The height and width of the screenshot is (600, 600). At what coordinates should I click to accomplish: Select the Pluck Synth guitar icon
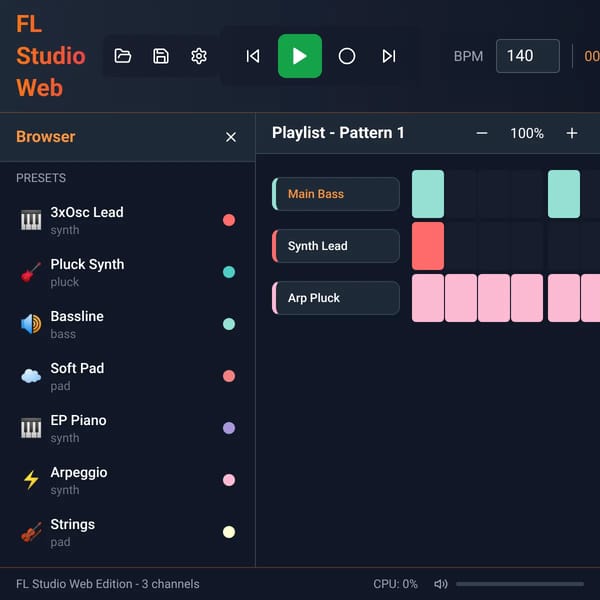tap(31, 272)
